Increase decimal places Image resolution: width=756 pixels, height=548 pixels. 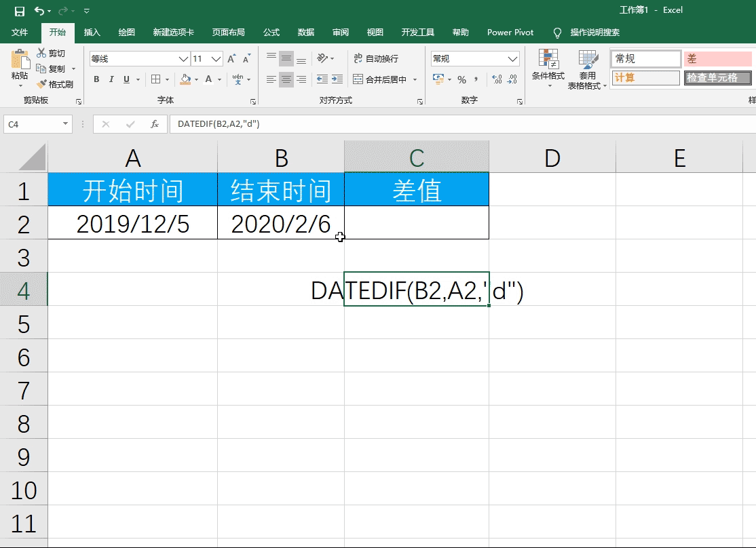[497, 79]
